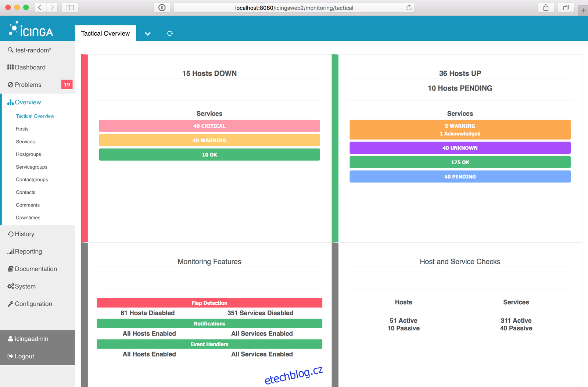The width and height of the screenshot is (588, 387).
Task: Expand the tab dropdown chevron
Action: (148, 33)
